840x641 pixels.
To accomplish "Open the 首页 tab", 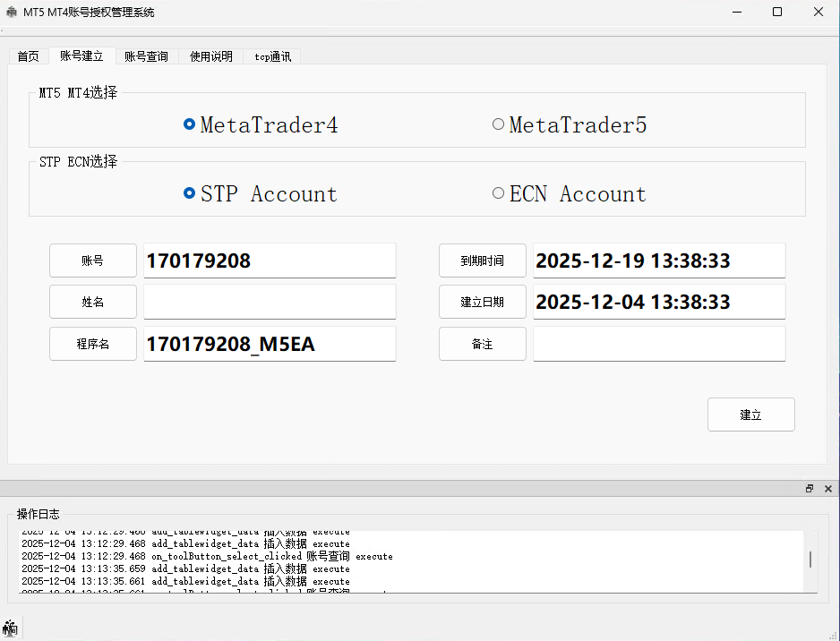I will point(29,56).
